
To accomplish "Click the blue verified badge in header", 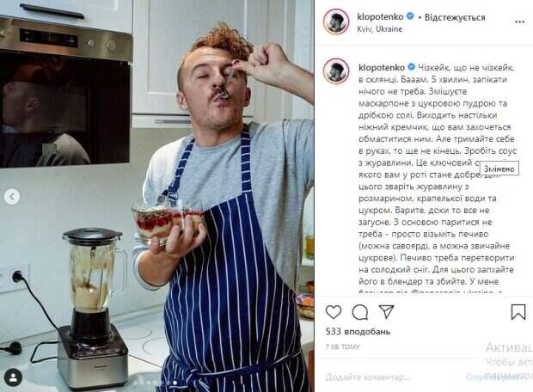I will (x=410, y=16).
